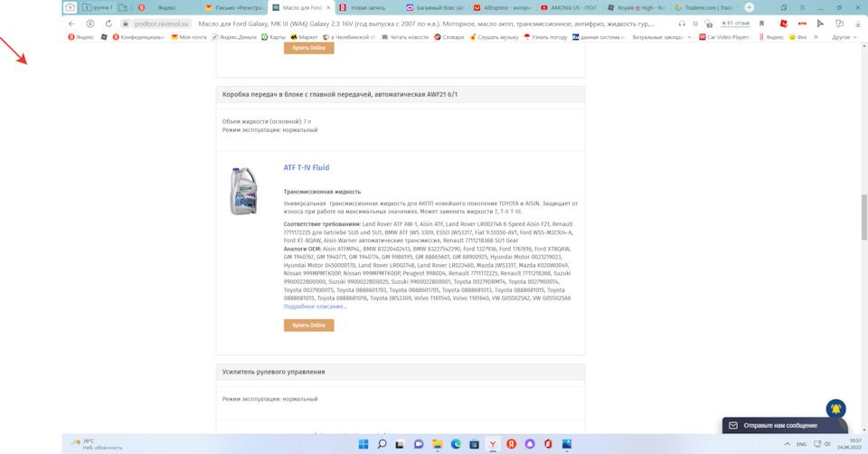Switch to the AMONG US YouTube tab

(569, 8)
